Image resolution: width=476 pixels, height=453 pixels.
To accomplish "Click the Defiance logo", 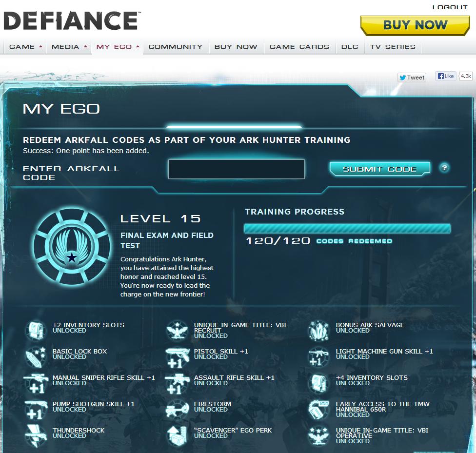I will click(x=72, y=20).
